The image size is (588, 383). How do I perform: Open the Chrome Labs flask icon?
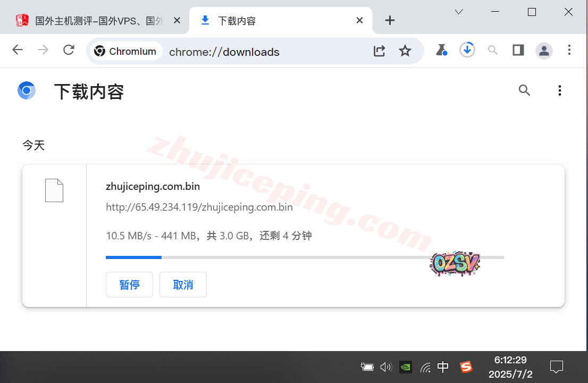441,51
